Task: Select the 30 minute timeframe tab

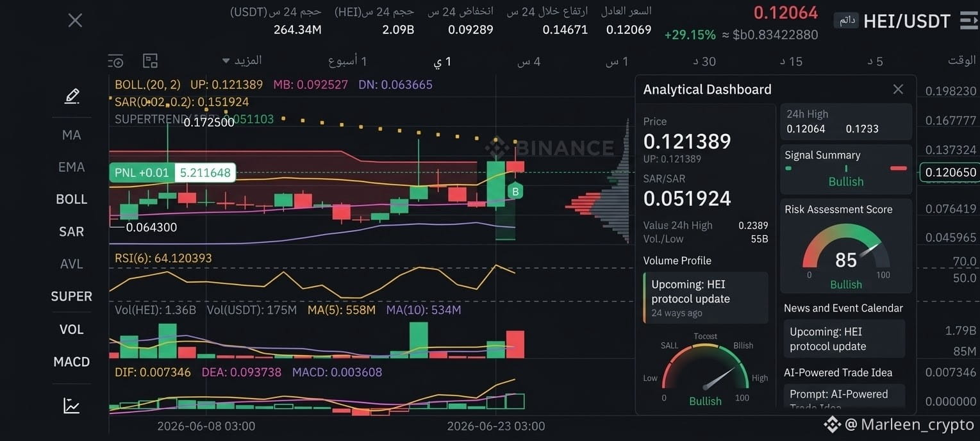Action: point(704,62)
